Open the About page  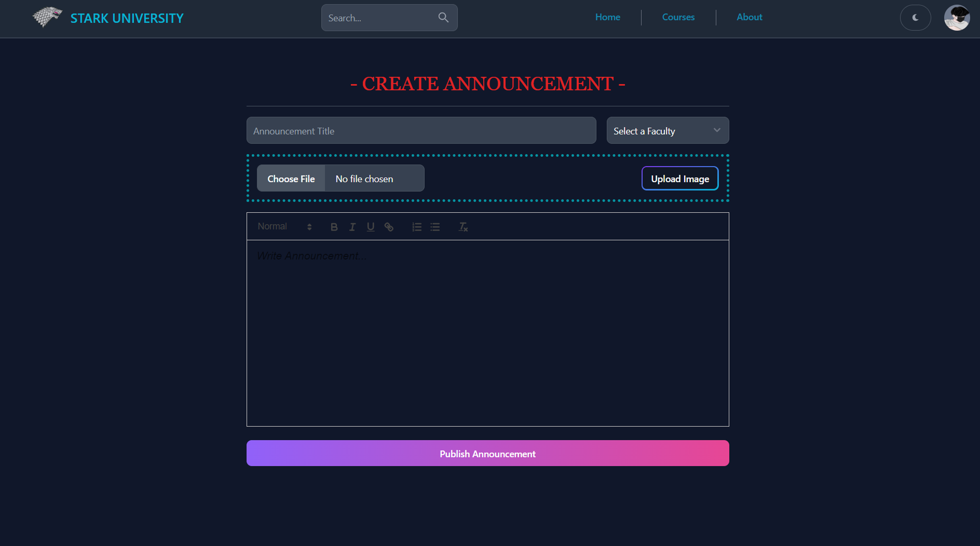[749, 17]
